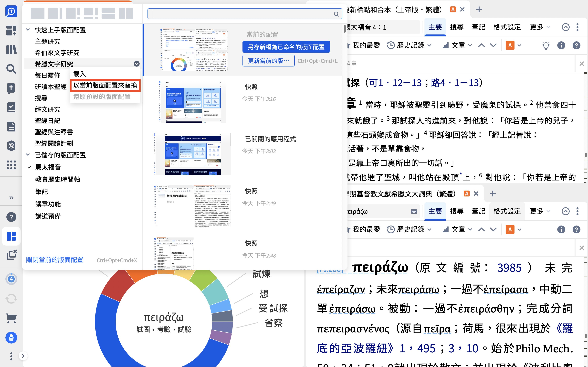Select 希伯來文字研究 layout

click(57, 52)
